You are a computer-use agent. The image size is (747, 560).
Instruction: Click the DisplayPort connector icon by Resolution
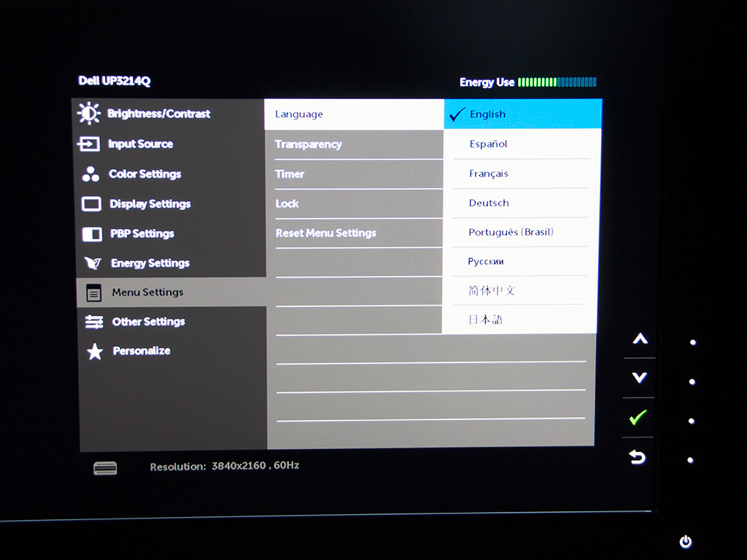(x=105, y=469)
